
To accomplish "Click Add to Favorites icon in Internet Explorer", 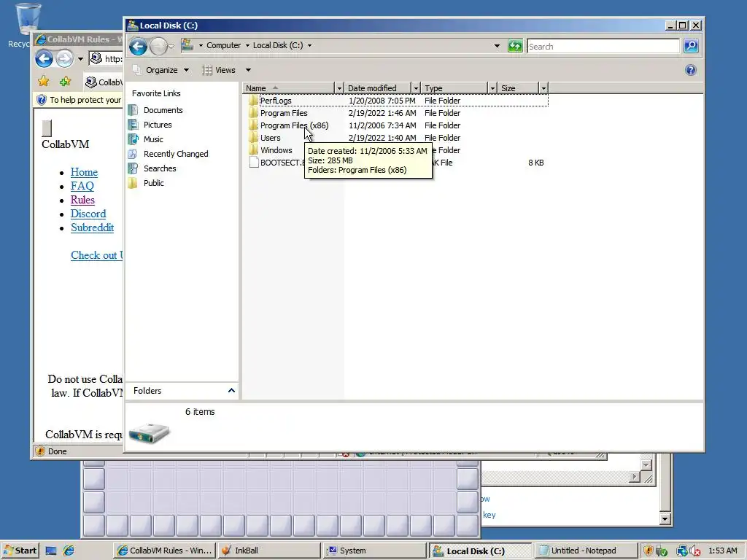I will 65,82.
